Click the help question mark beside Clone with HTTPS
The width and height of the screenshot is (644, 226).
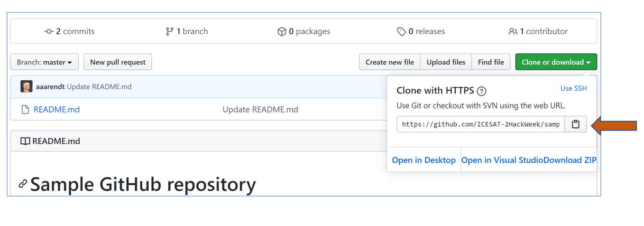481,91
